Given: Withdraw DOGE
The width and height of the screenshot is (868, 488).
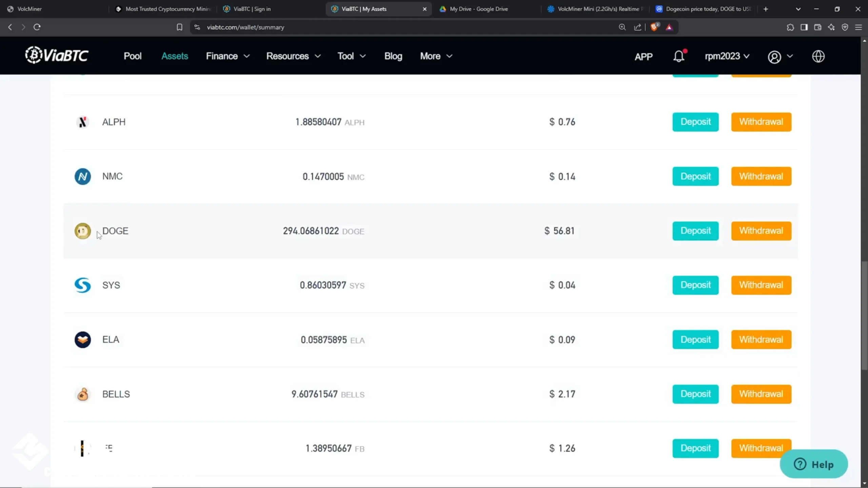Looking at the screenshot, I should click(x=761, y=231).
